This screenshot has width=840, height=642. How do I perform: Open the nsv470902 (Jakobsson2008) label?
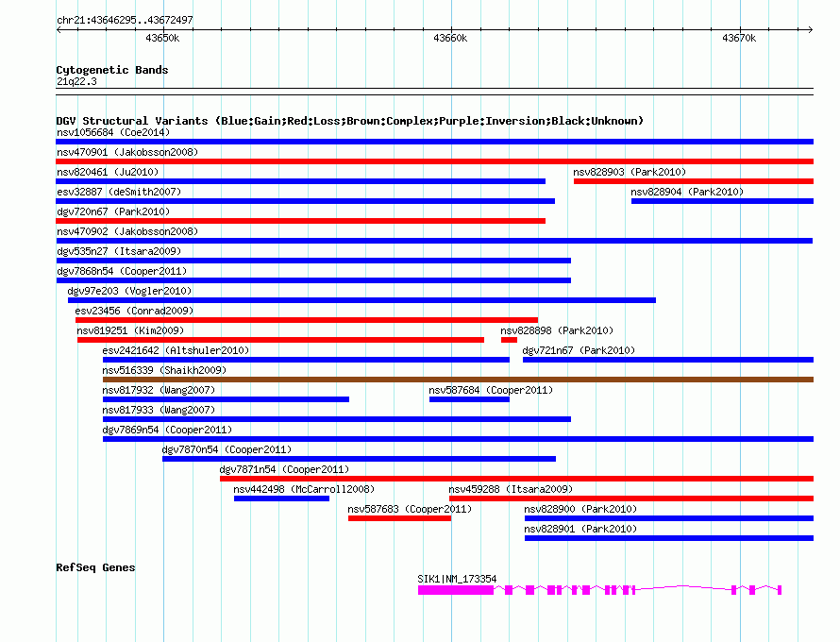click(127, 231)
